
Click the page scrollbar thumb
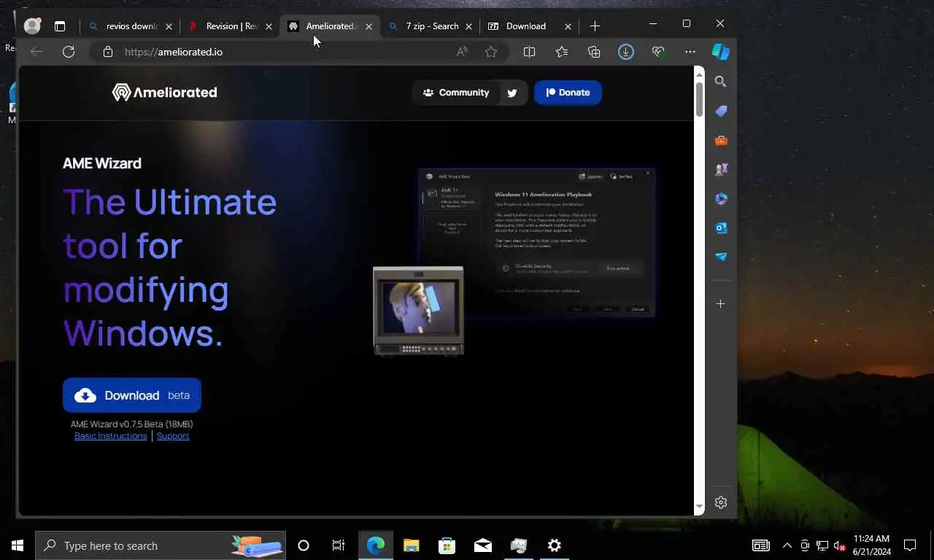tap(699, 99)
